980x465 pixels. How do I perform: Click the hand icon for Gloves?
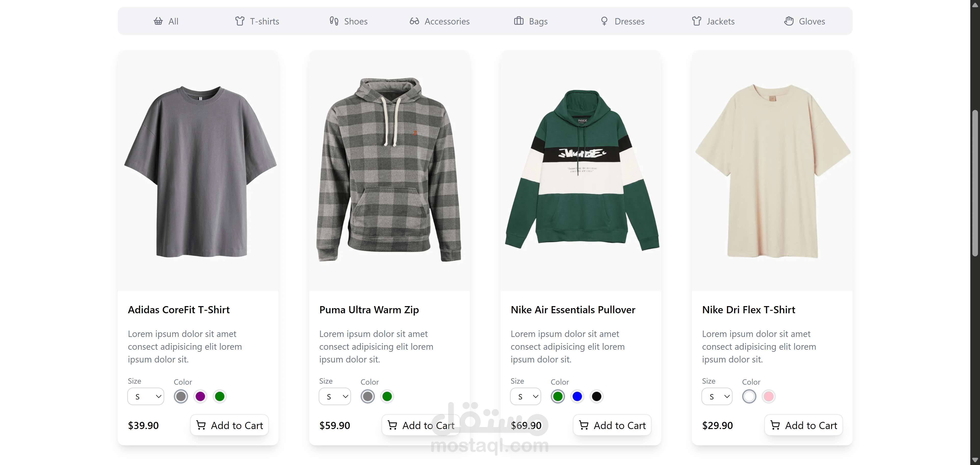789,21
